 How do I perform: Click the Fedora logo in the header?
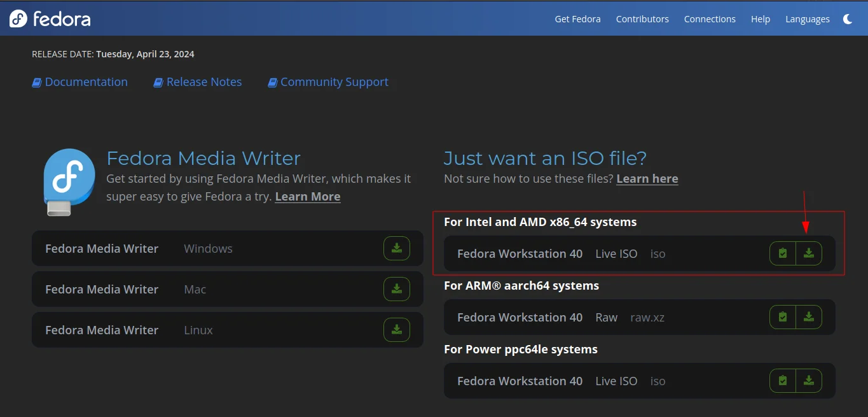pyautogui.click(x=50, y=19)
